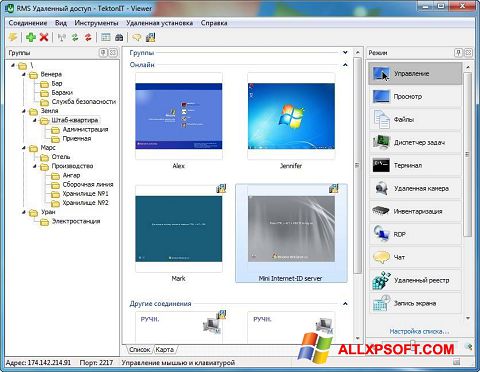Select the Просмотр view-only mode

click(415, 97)
